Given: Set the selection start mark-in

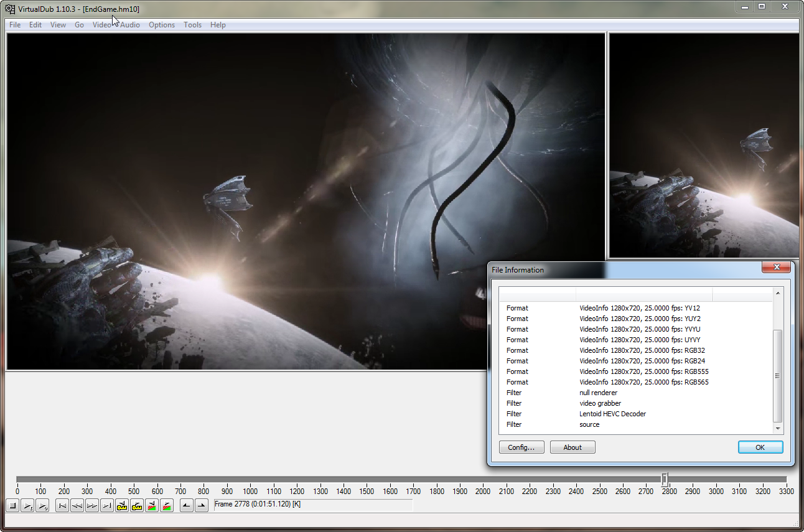Looking at the screenshot, I should (x=187, y=506).
